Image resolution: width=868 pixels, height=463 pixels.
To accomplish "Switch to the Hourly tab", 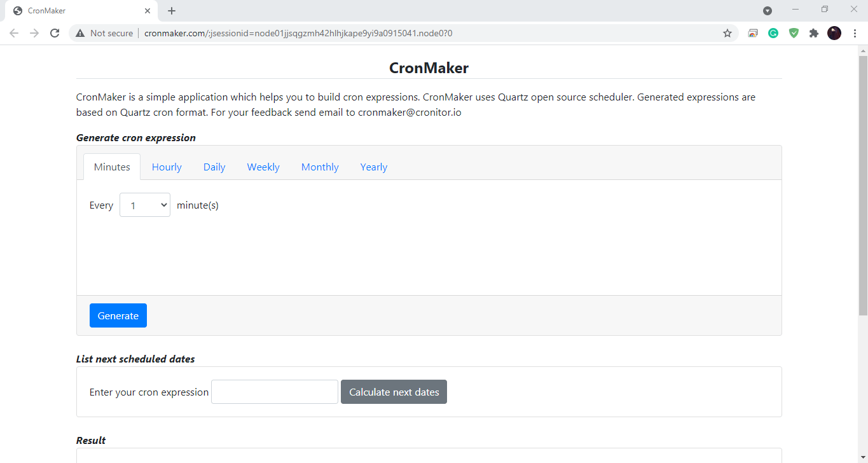I will (x=167, y=167).
